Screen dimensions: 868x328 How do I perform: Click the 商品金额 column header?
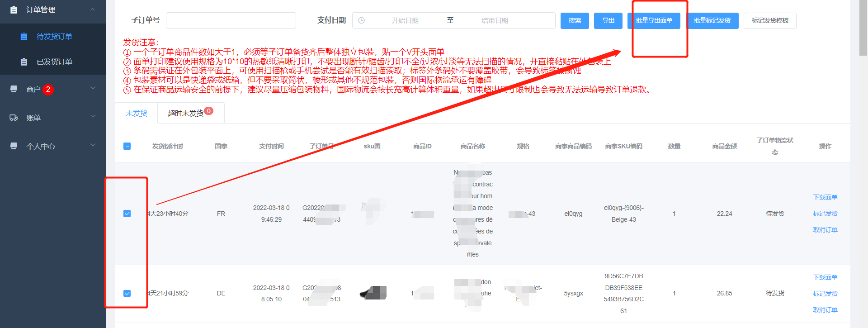click(724, 146)
